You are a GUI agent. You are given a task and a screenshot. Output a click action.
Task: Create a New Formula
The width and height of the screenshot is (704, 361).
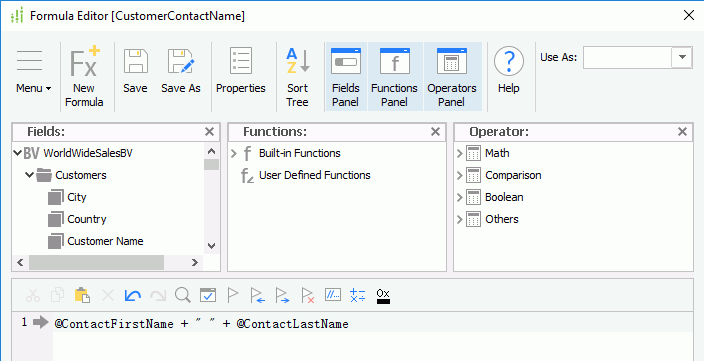tap(84, 76)
